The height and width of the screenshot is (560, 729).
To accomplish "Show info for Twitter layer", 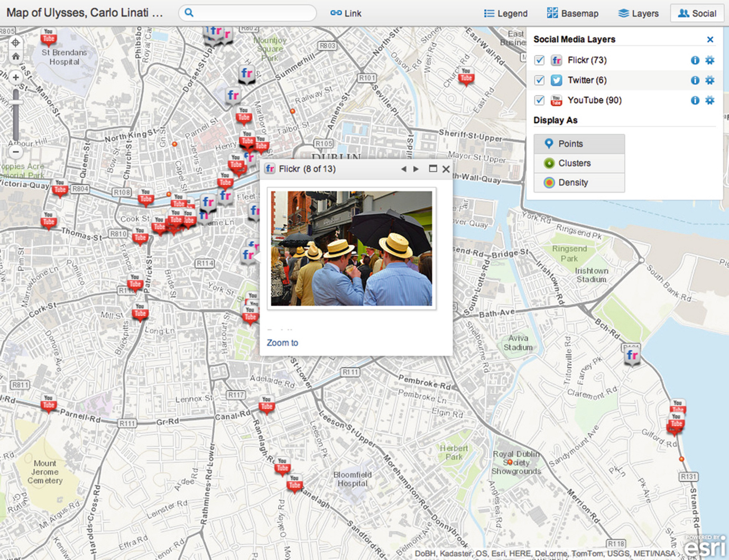I will tap(695, 80).
